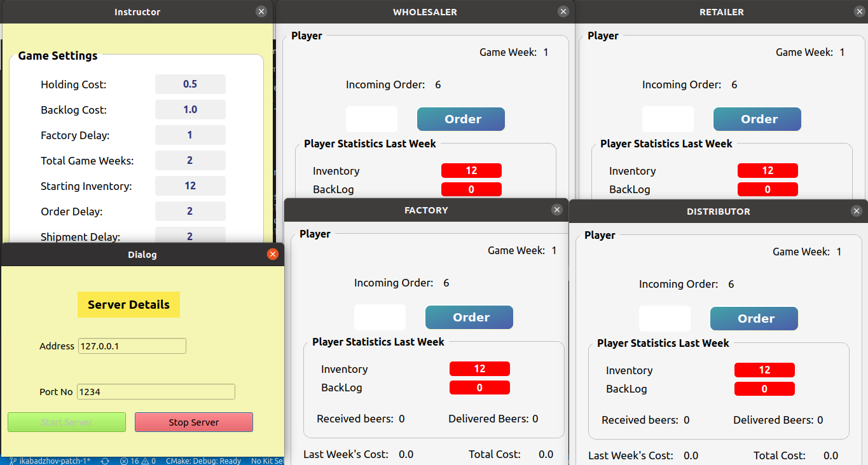Click the Order button in the Wholesaler window
Screen dimensions: 868x465
(x=461, y=119)
